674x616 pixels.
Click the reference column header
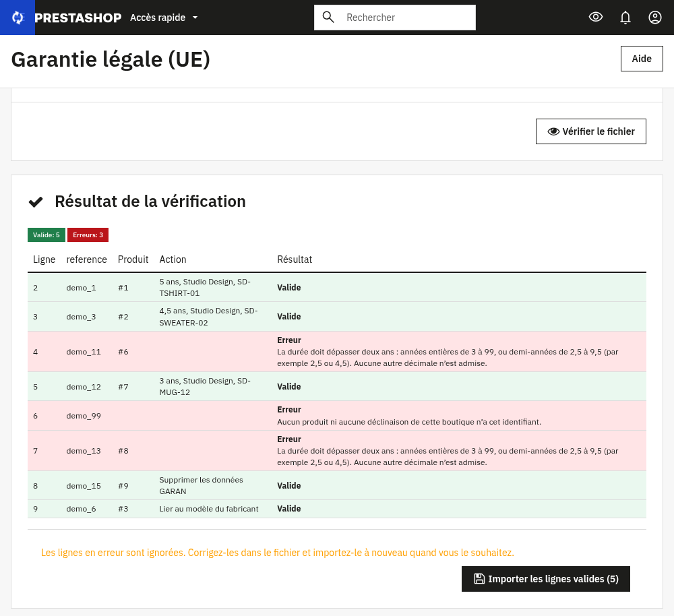[86, 259]
